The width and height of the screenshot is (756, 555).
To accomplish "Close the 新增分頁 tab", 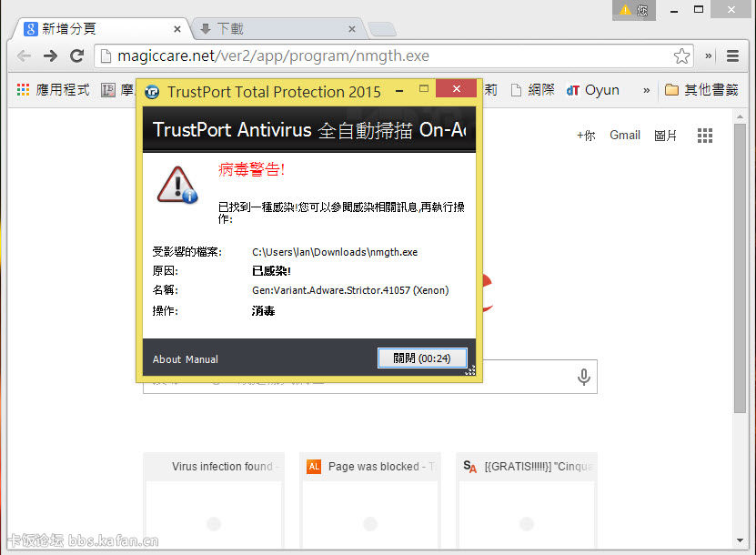I will (x=177, y=29).
